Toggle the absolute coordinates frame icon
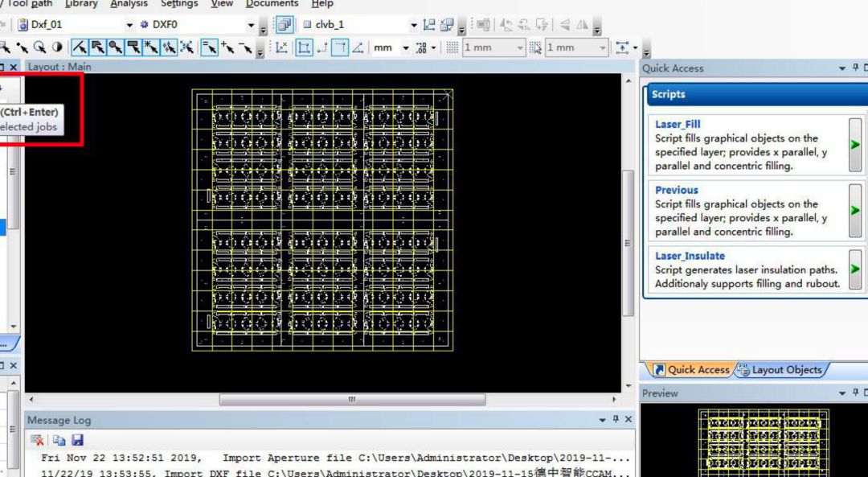This screenshot has height=477, width=868. [x=303, y=47]
